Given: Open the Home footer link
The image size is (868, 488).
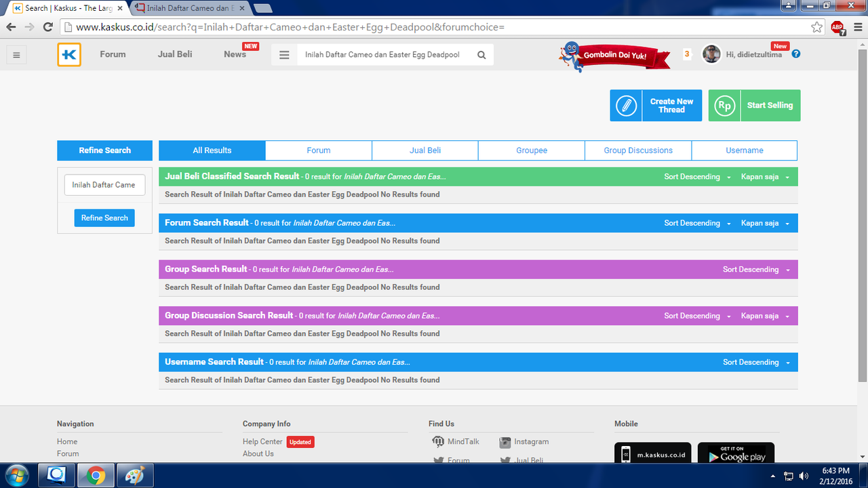Looking at the screenshot, I should [x=67, y=442].
